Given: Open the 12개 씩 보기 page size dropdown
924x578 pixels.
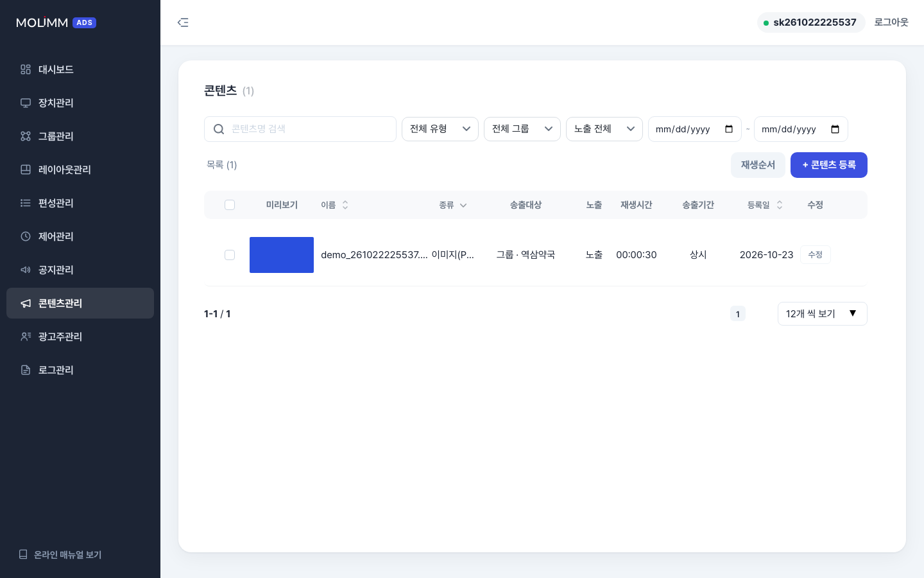Looking at the screenshot, I should [823, 313].
